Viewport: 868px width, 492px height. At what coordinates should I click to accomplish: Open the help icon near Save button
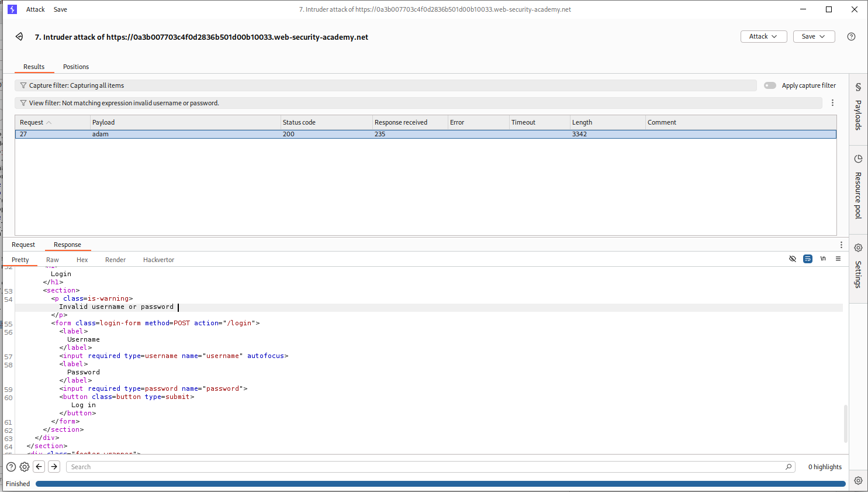pos(851,37)
